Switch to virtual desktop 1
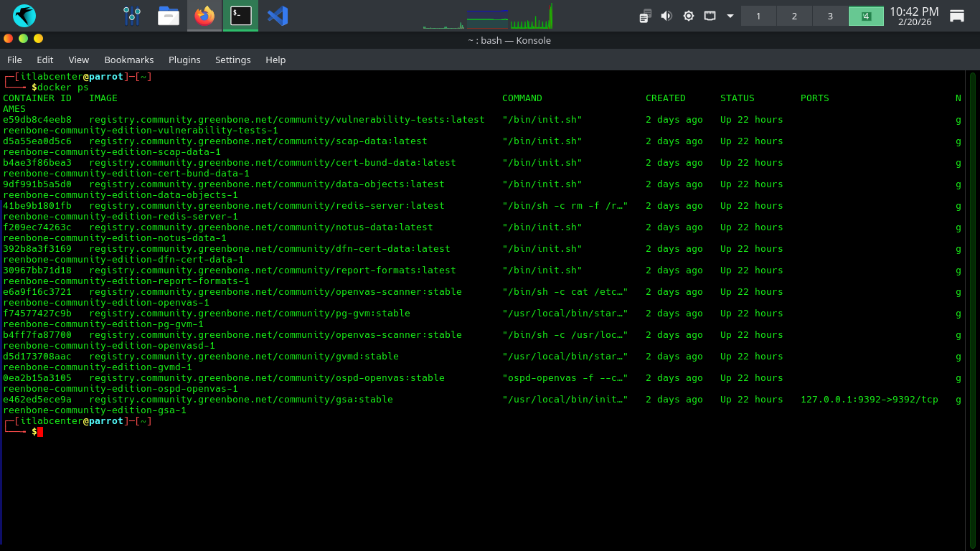 coord(758,16)
